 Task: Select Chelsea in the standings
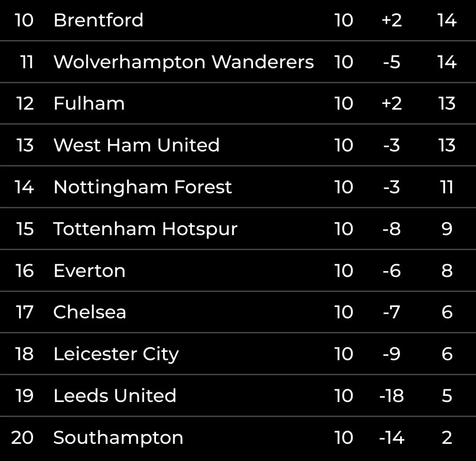tap(90, 312)
